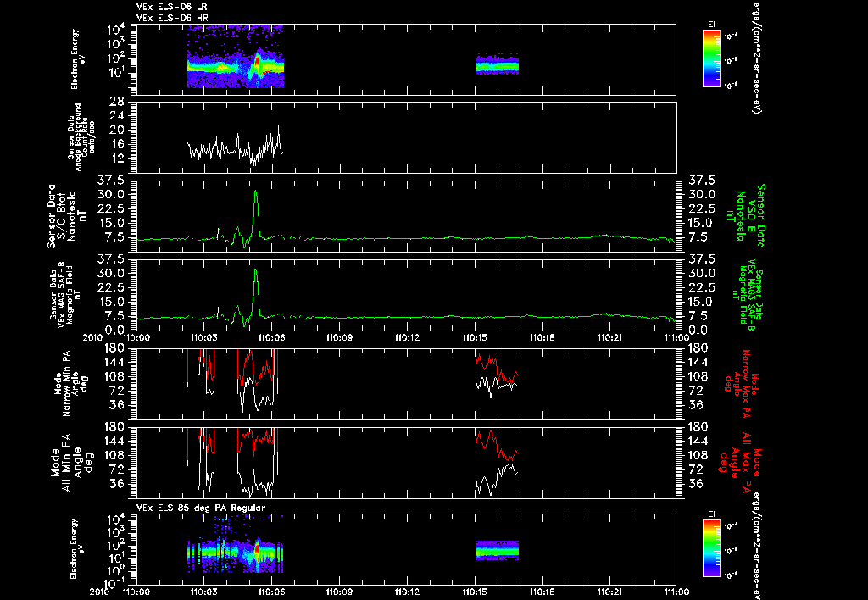Viewport: 868px width, 600px height.
Task: Select the 'VEx ELS 85 deg PA Regular' label
Action: (x=201, y=508)
